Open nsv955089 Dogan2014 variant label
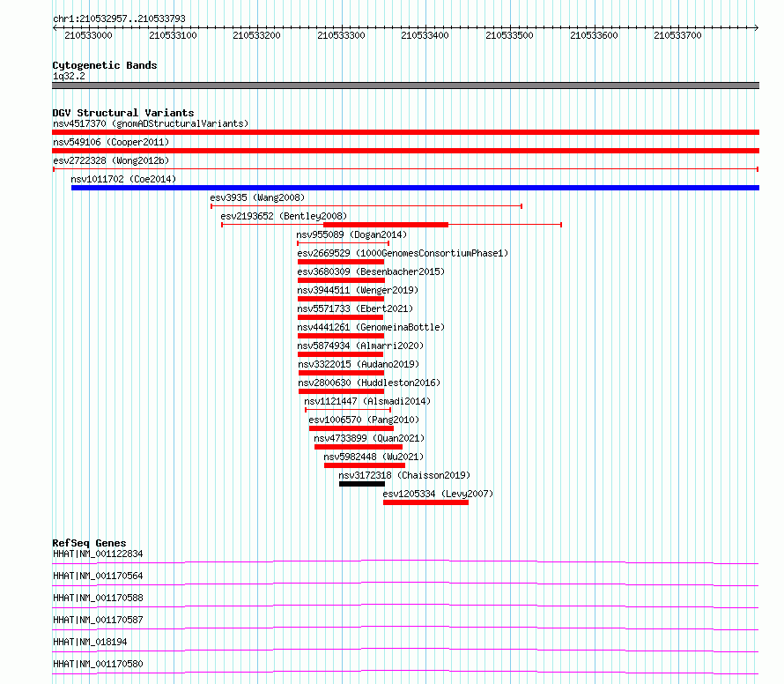This screenshot has width=784, height=684. (x=351, y=234)
